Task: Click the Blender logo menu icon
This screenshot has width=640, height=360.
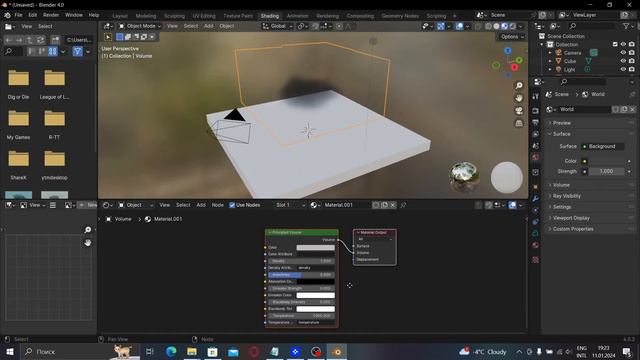Action: [7, 15]
